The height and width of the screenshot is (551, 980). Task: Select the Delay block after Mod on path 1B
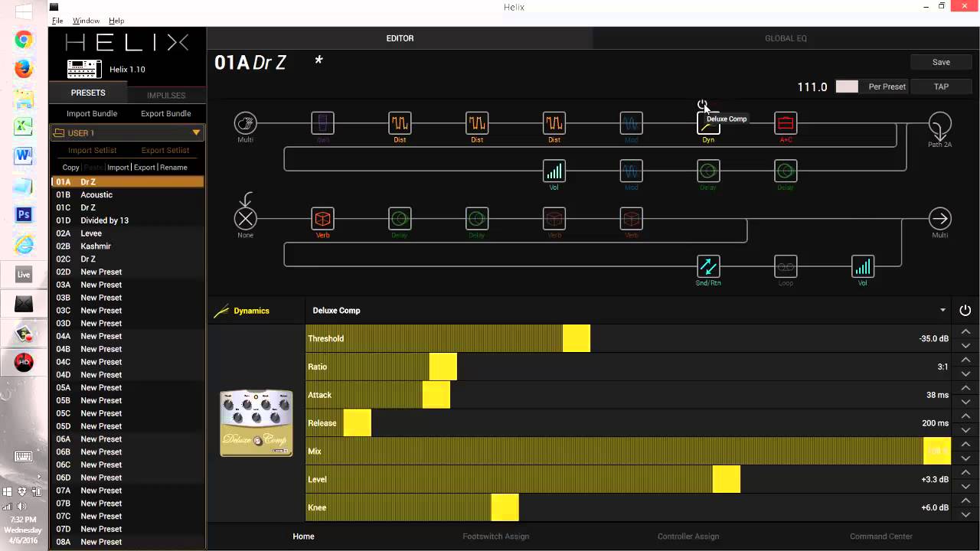[708, 171]
